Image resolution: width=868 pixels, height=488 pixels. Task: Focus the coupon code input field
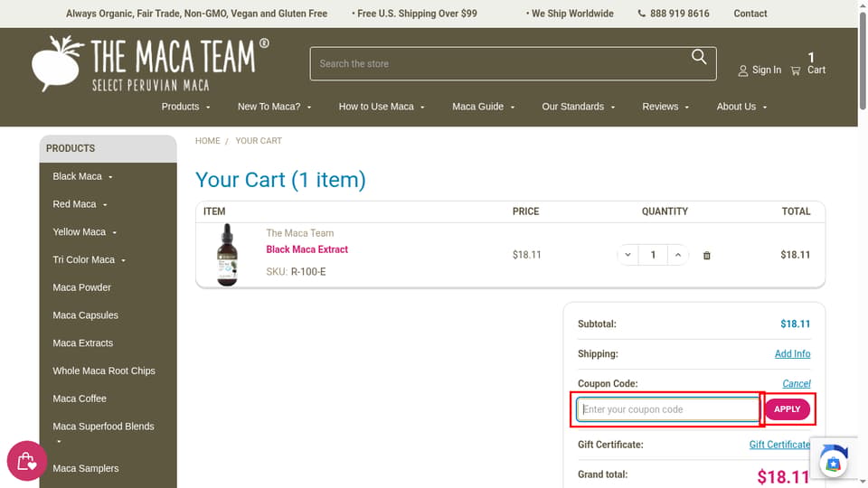pyautogui.click(x=667, y=409)
